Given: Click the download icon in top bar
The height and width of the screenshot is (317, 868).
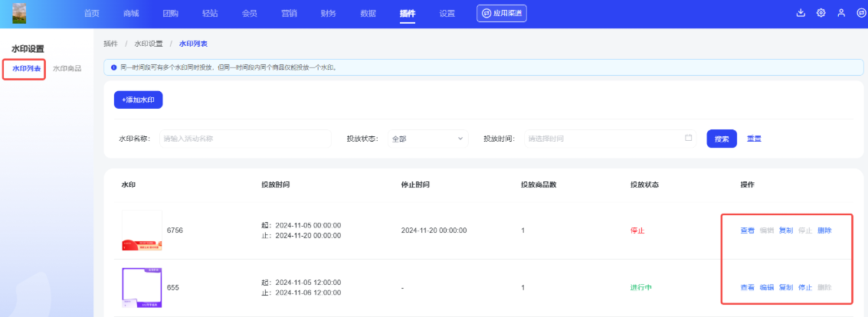Looking at the screenshot, I should 801,13.
